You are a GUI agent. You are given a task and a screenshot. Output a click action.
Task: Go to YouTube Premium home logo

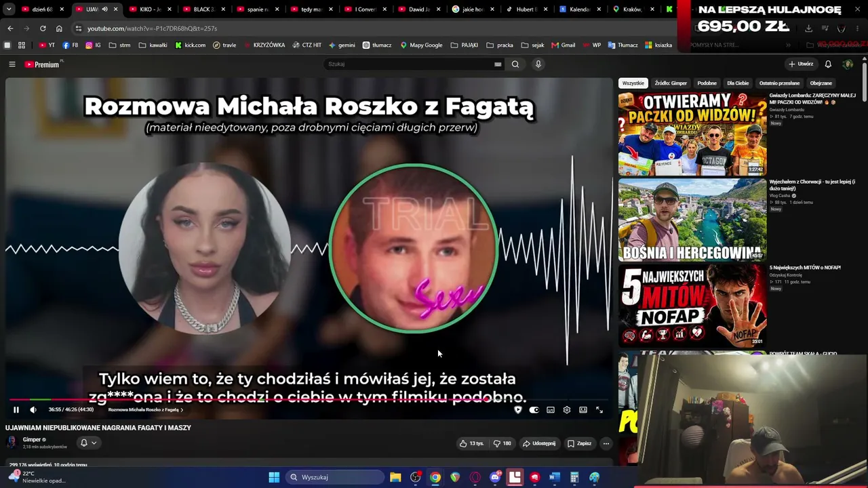[x=42, y=64]
